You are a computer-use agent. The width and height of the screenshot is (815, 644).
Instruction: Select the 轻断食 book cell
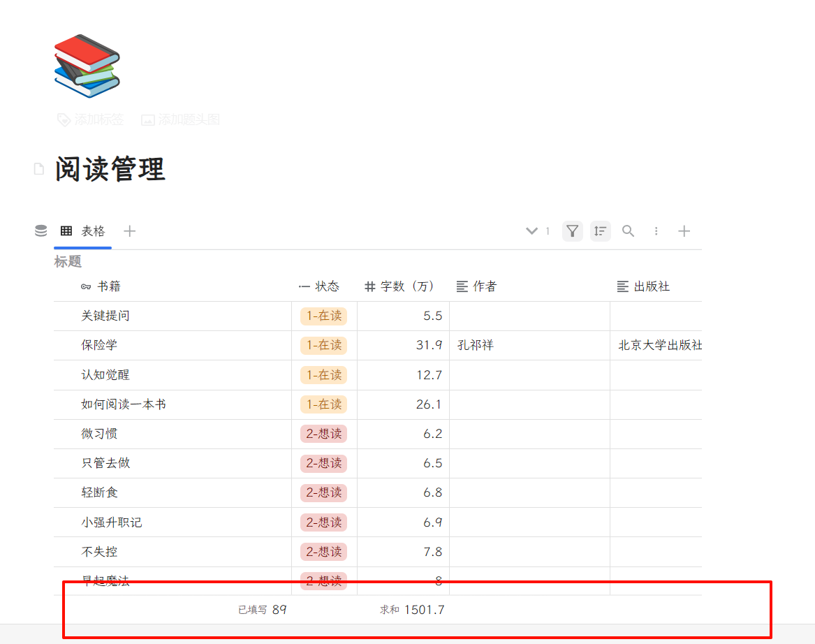click(172, 492)
